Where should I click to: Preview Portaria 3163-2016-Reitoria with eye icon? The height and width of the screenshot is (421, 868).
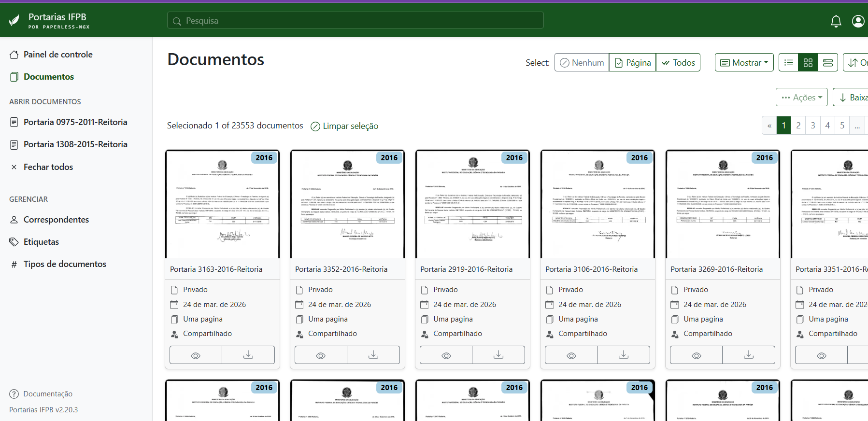[x=196, y=355]
